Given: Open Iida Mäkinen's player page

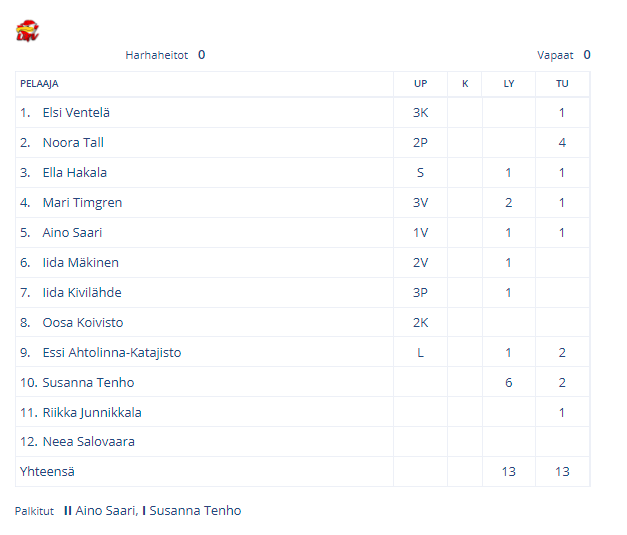Looking at the screenshot, I should [x=81, y=263].
